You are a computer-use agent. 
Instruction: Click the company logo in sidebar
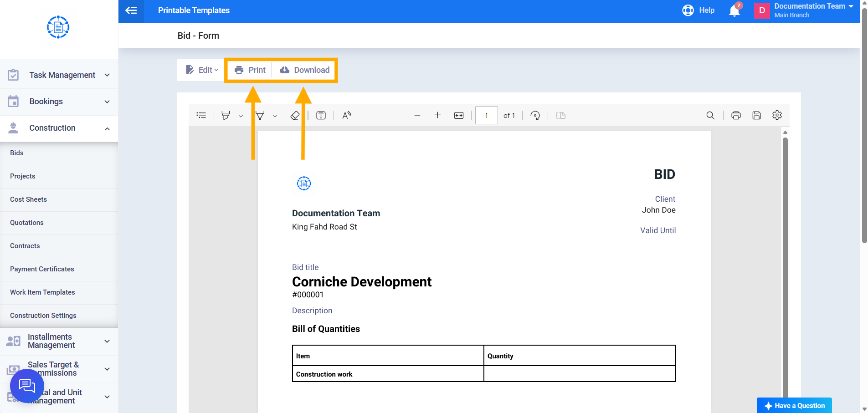click(x=58, y=27)
